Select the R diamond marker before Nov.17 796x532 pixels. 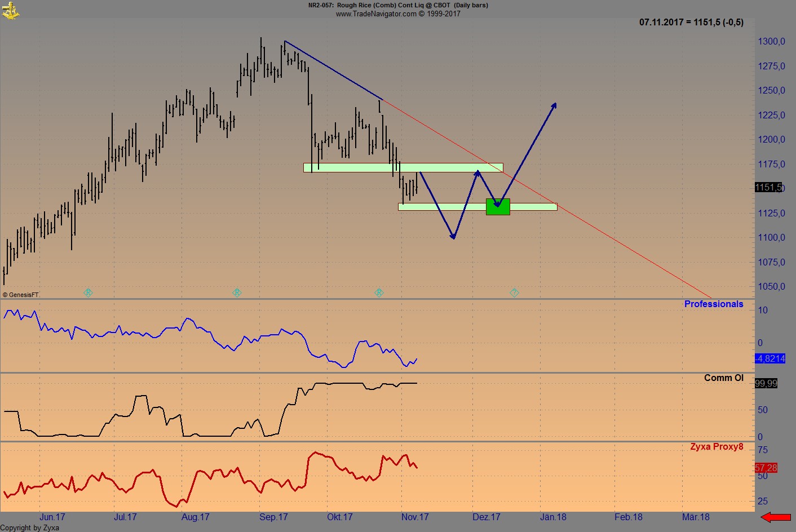point(379,292)
